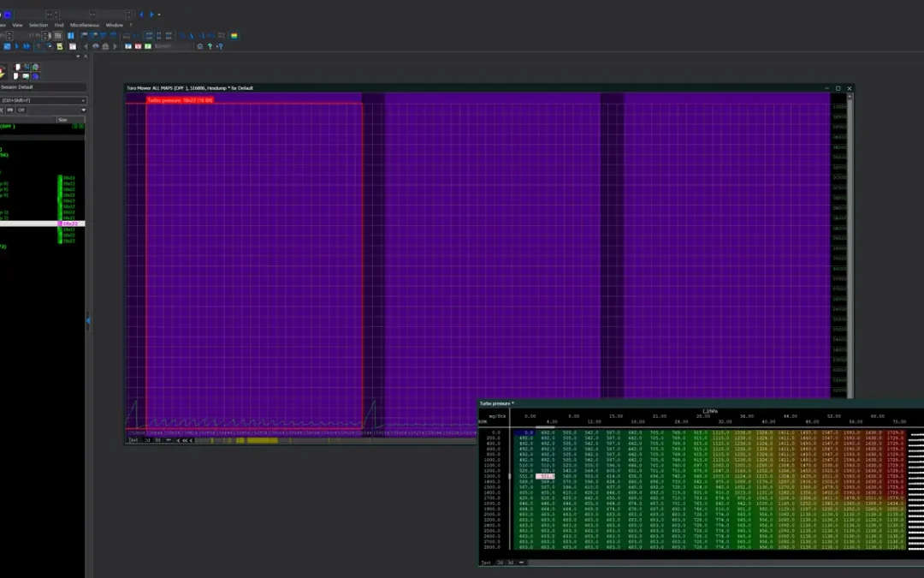This screenshot has height=578, width=924.
Task: Close the left side panel
Action: 86,56
